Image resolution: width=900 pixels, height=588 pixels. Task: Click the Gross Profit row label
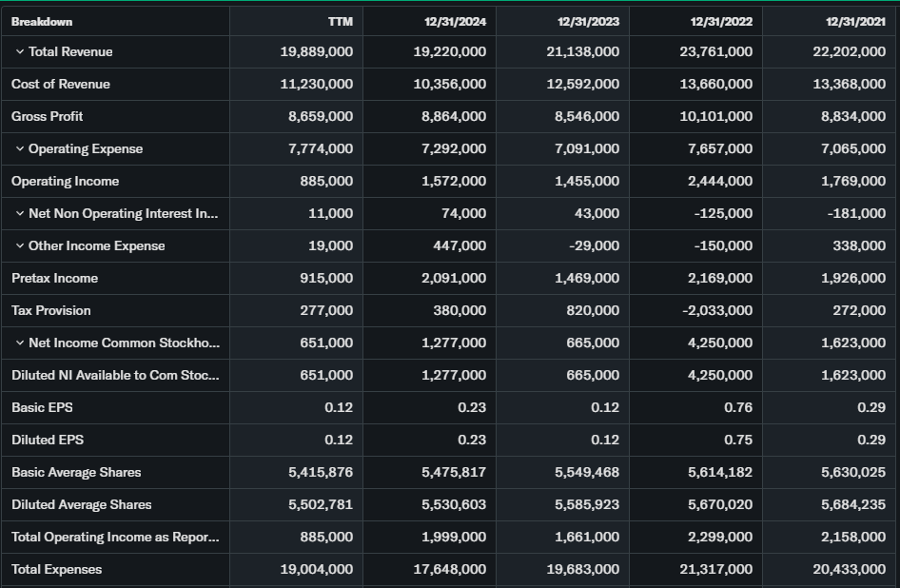pyautogui.click(x=48, y=117)
